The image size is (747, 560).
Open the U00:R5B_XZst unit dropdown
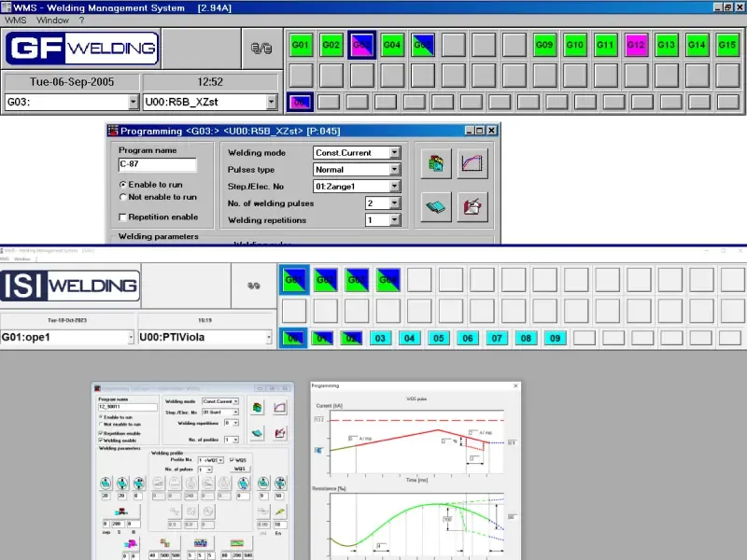(271, 103)
